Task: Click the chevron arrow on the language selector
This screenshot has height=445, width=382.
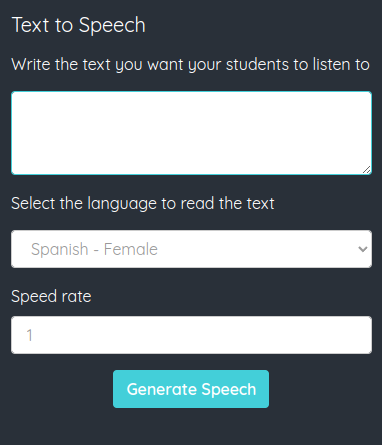Action: pos(363,249)
